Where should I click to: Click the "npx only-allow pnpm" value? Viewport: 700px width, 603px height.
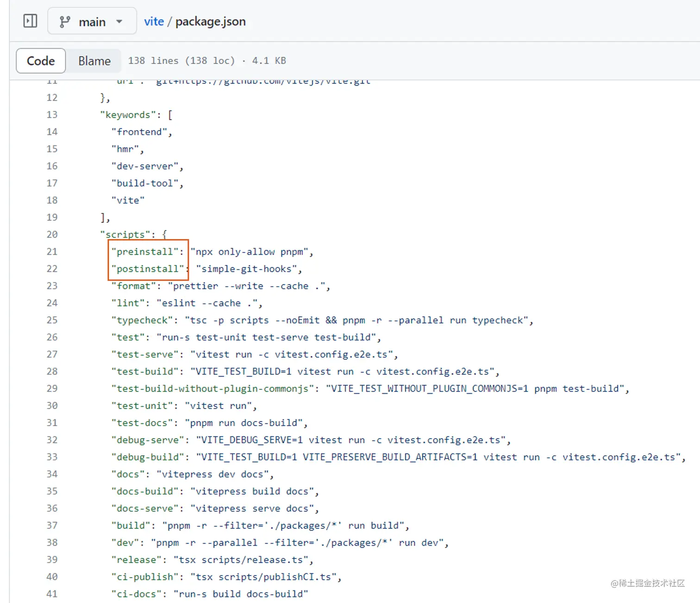point(249,251)
